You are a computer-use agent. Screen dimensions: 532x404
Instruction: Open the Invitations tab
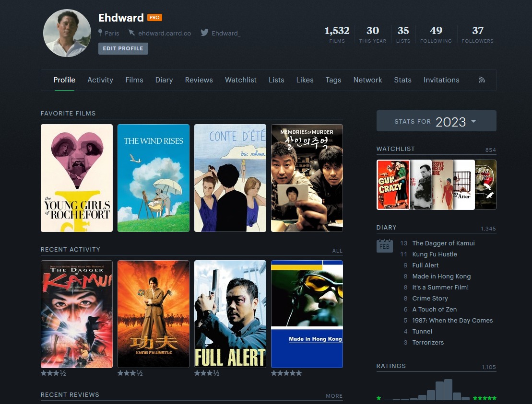point(441,80)
